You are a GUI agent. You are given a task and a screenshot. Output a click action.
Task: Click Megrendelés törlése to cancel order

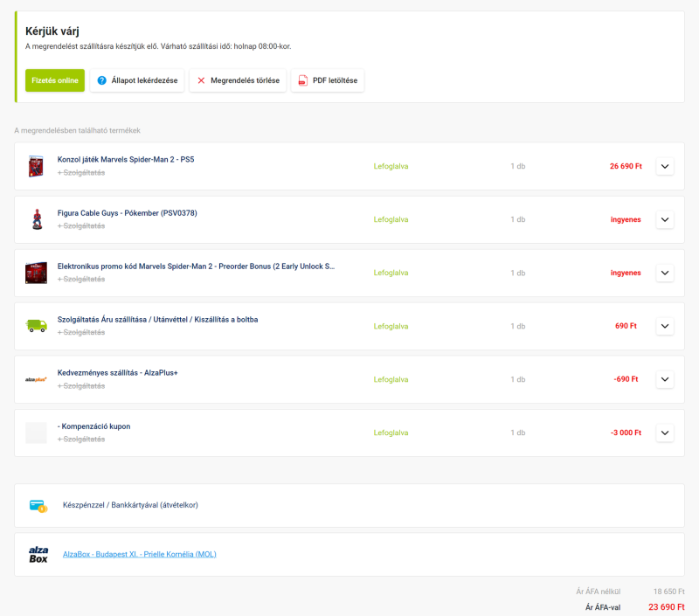(x=238, y=80)
